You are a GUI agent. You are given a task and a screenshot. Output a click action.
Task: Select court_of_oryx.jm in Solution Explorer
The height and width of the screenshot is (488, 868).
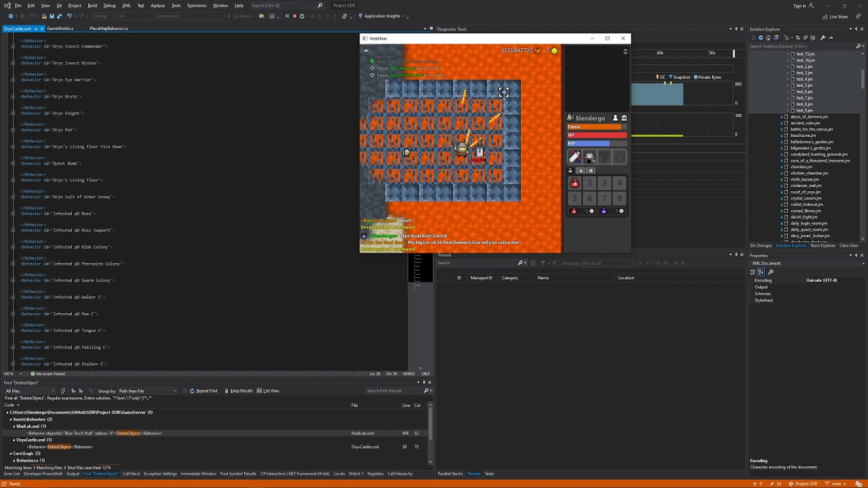coord(806,192)
